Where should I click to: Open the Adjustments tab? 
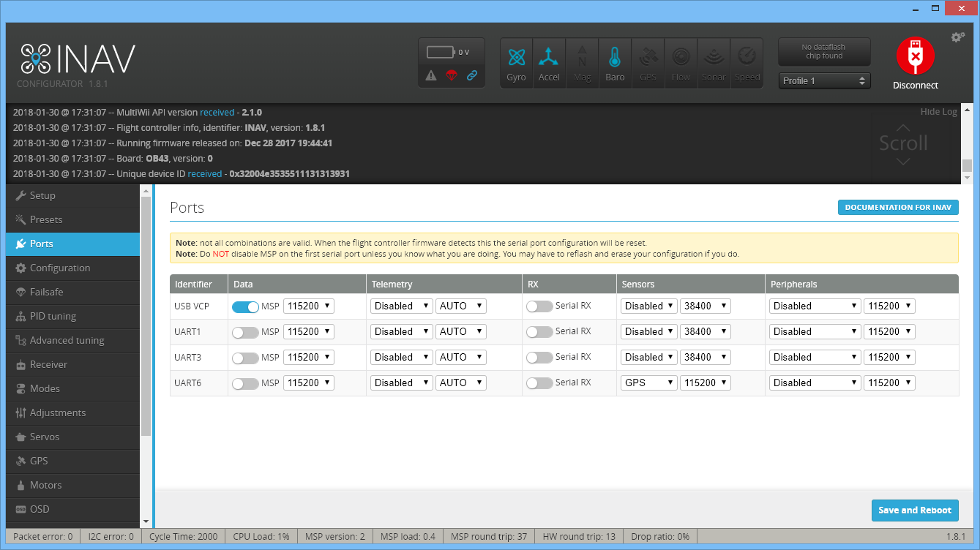72,412
